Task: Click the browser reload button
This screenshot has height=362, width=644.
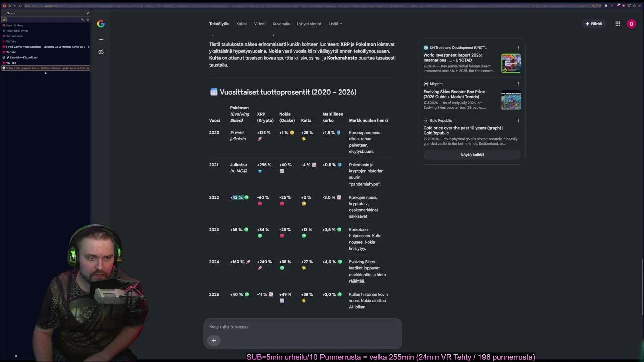Action: click(x=21, y=6)
